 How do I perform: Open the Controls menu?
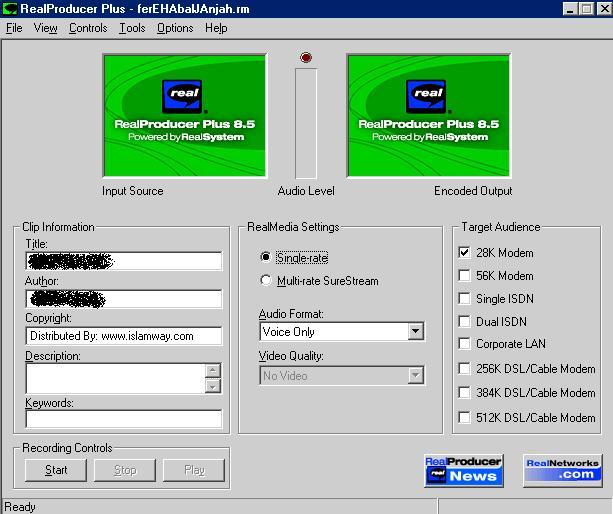point(88,28)
